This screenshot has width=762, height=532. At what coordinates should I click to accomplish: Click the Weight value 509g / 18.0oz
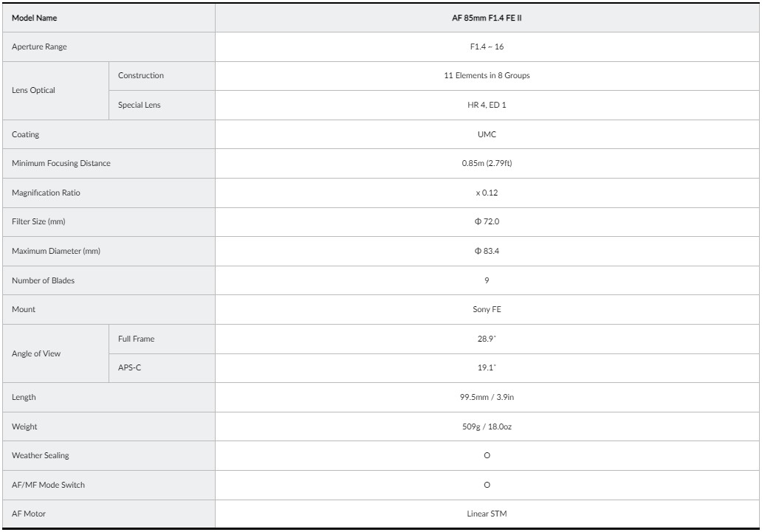(x=487, y=426)
